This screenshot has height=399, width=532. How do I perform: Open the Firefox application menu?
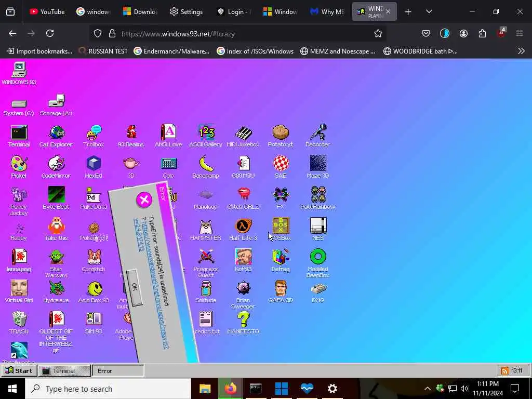tap(520, 33)
